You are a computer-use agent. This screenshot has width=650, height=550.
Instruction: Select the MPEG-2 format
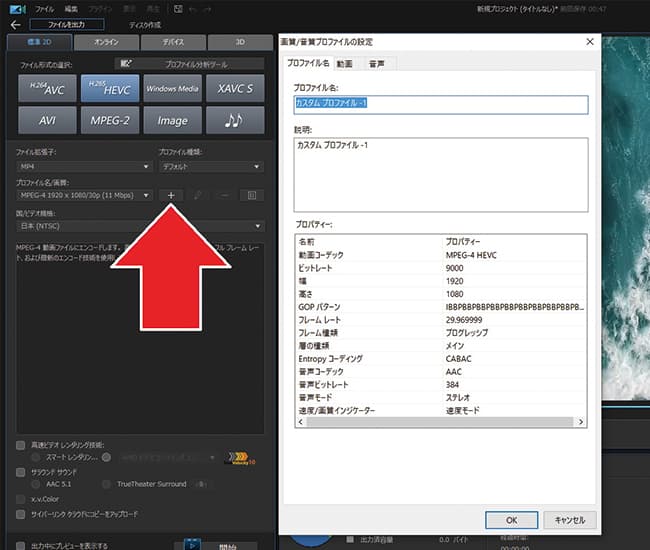(110, 120)
